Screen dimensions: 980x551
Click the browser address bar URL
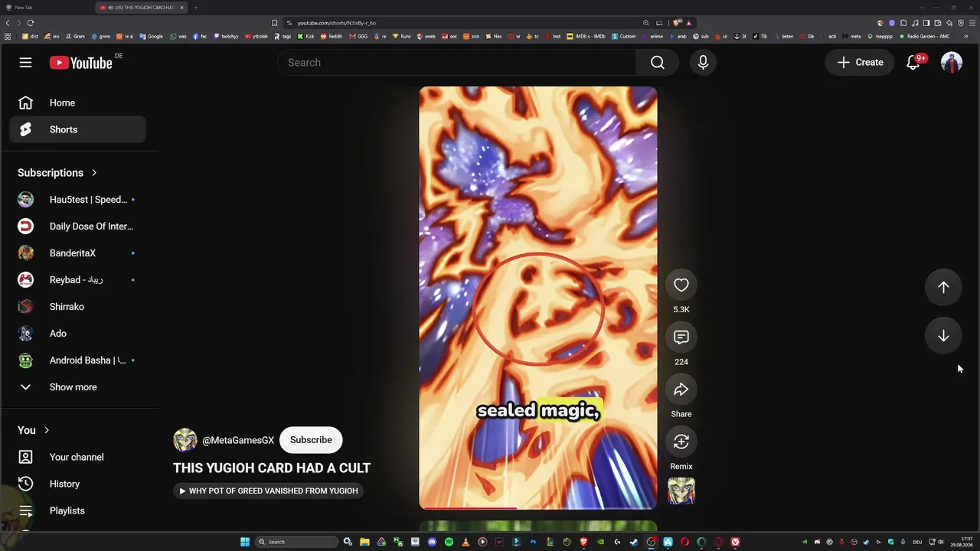point(337,23)
